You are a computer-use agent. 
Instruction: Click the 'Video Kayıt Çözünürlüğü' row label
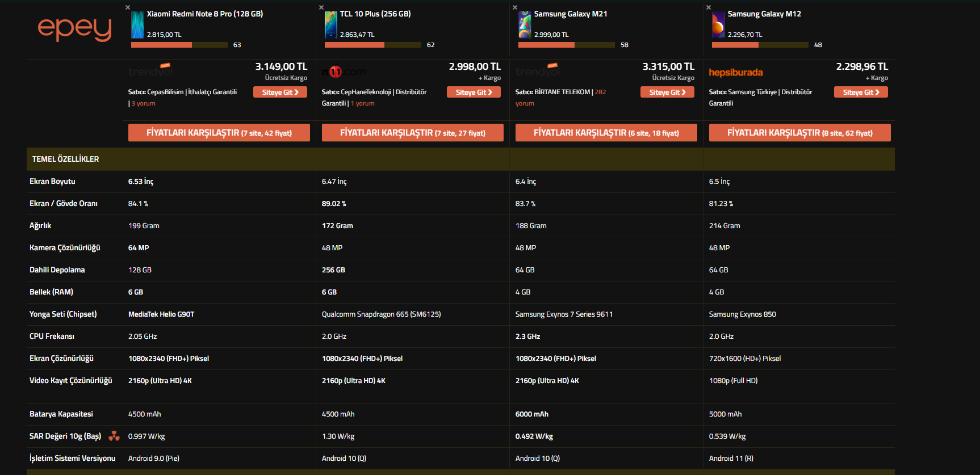[x=71, y=380]
